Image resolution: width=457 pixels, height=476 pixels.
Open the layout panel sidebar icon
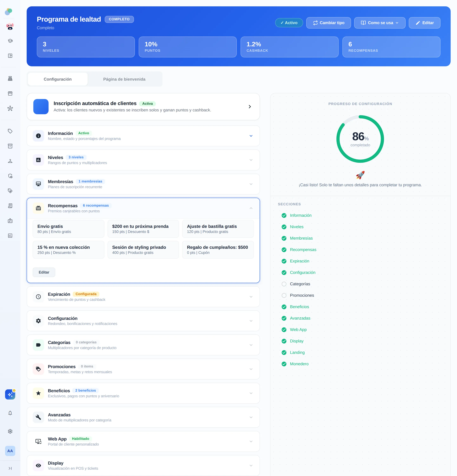pos(10,56)
